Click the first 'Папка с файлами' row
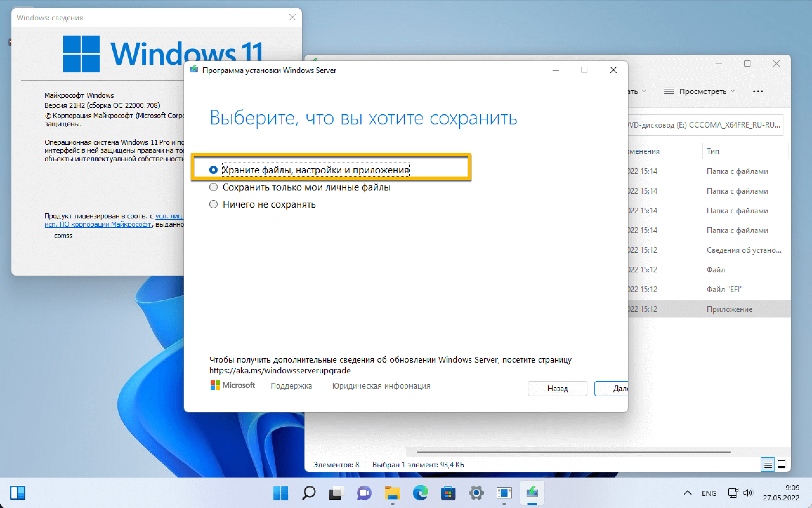 click(709, 171)
